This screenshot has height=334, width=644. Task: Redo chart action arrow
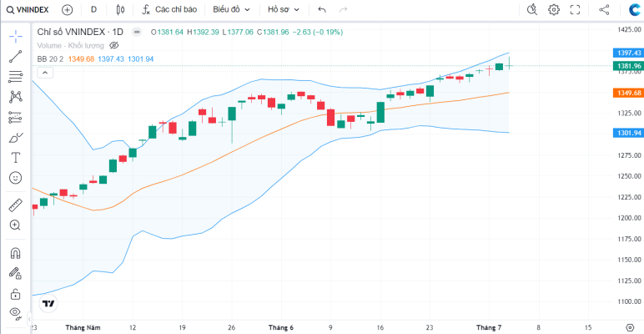pyautogui.click(x=344, y=10)
